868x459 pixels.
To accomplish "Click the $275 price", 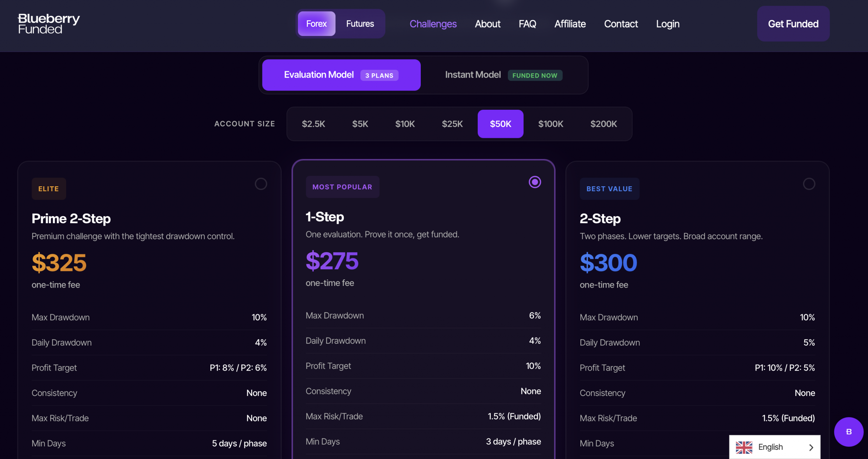I will [x=332, y=260].
